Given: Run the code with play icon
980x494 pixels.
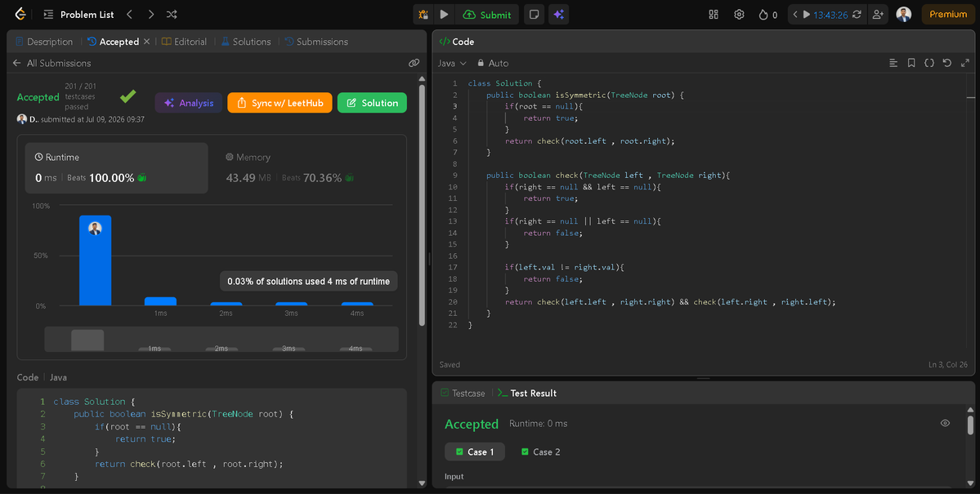Looking at the screenshot, I should pos(445,15).
